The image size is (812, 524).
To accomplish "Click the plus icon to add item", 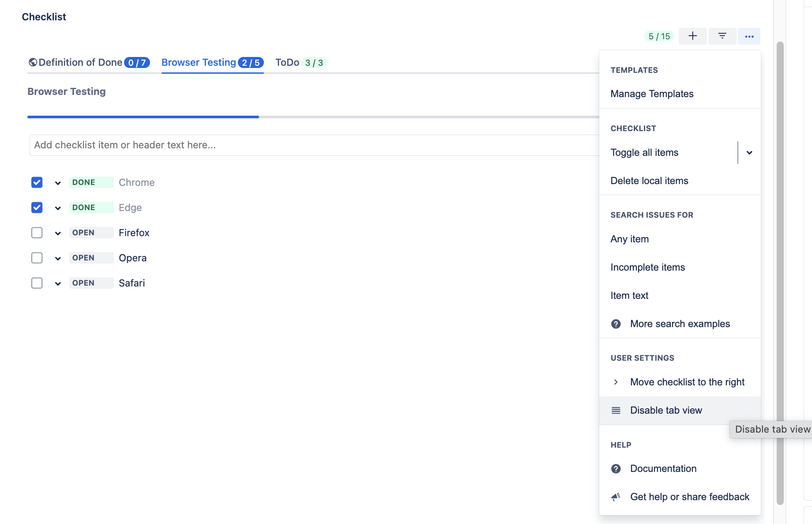I will coord(692,36).
